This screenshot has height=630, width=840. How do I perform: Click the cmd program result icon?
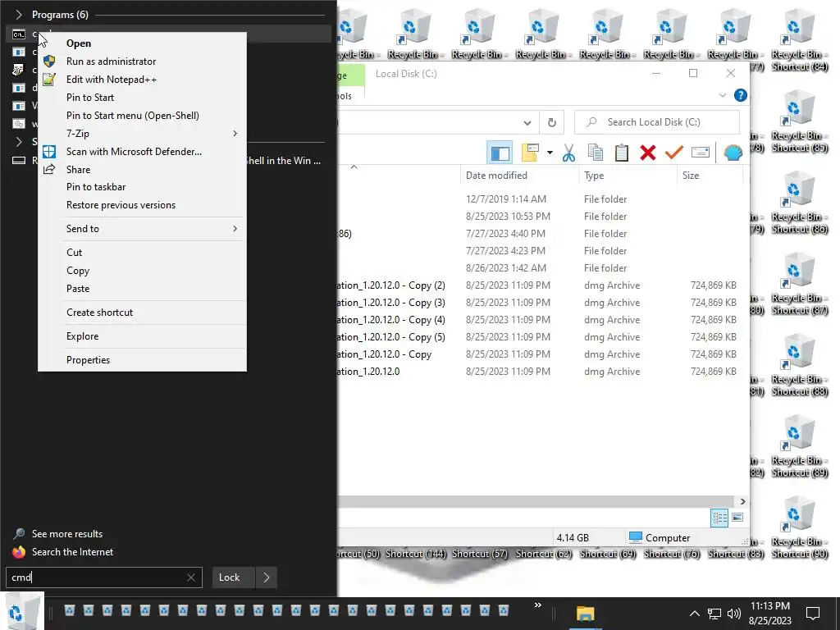[x=19, y=34]
